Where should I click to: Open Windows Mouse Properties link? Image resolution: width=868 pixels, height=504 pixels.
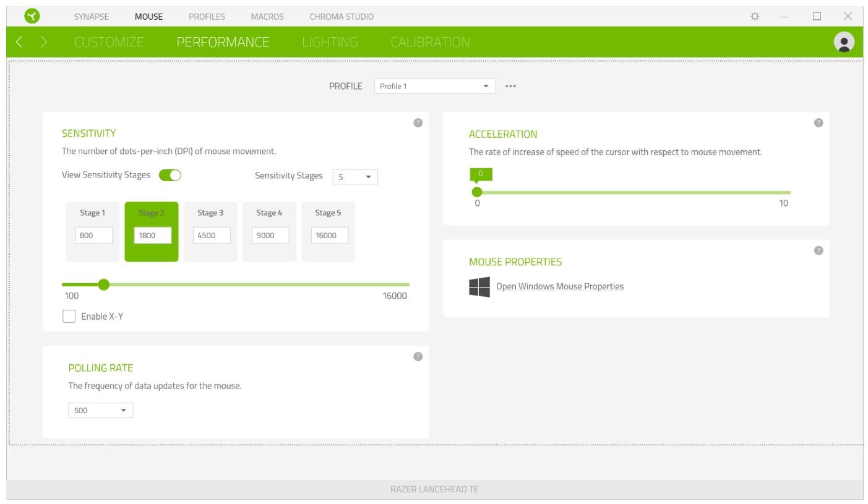[x=560, y=287]
